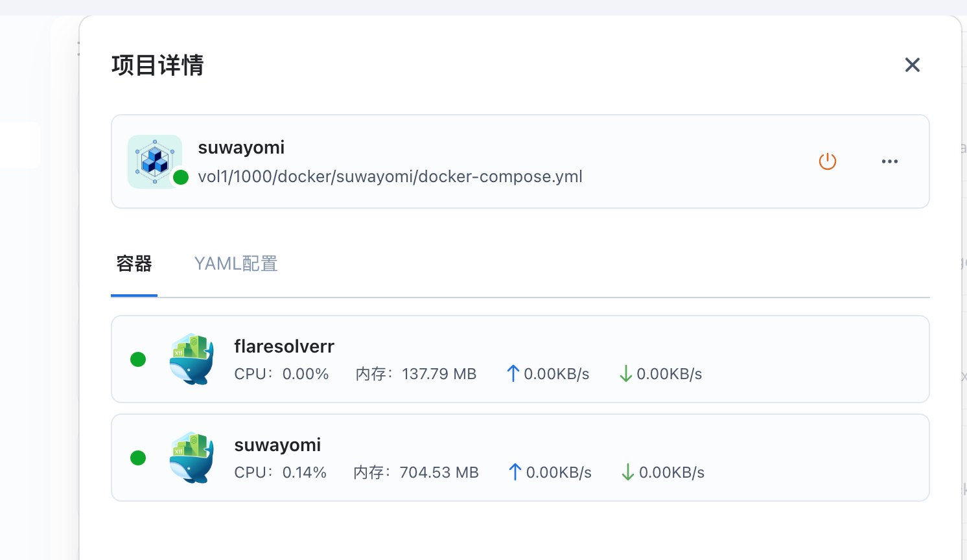Click the docker-compose.yml file path text

pyautogui.click(x=390, y=176)
